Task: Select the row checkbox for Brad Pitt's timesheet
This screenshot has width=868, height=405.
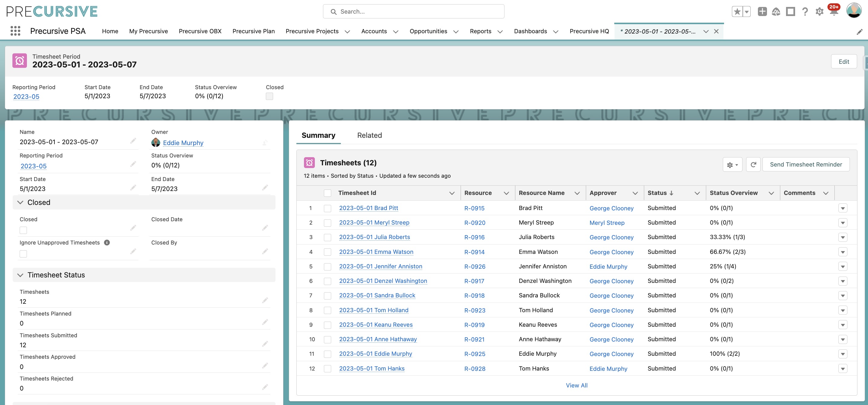Action: tap(327, 208)
